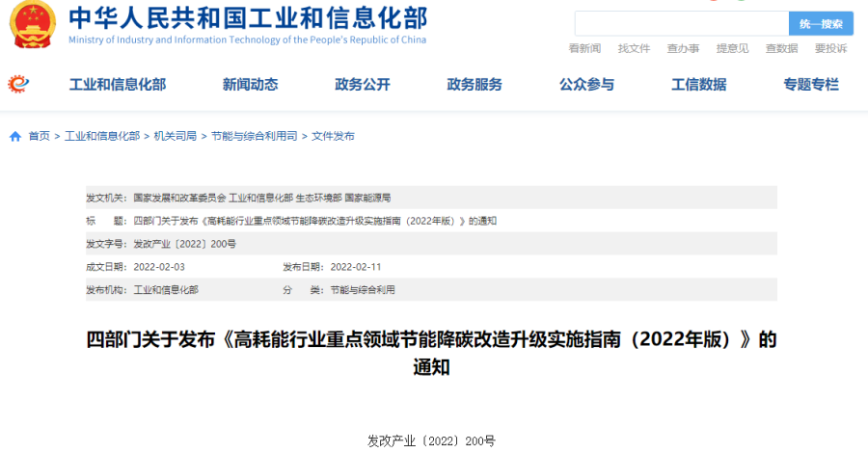This screenshot has height=453, width=868.
Task: Open the 查办事 quick link
Action: (x=683, y=49)
